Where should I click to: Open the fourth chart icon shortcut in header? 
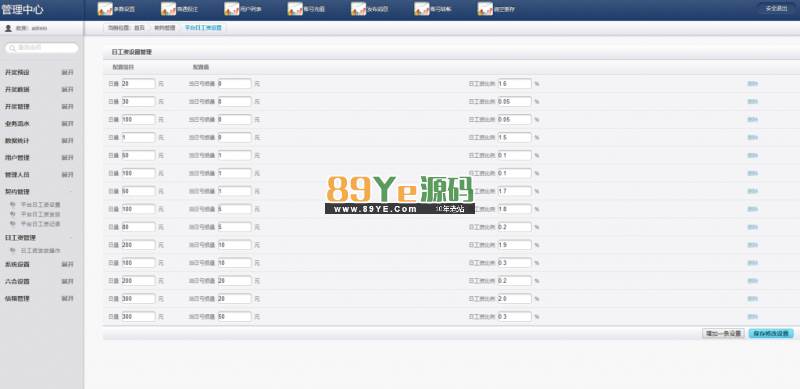(295, 9)
